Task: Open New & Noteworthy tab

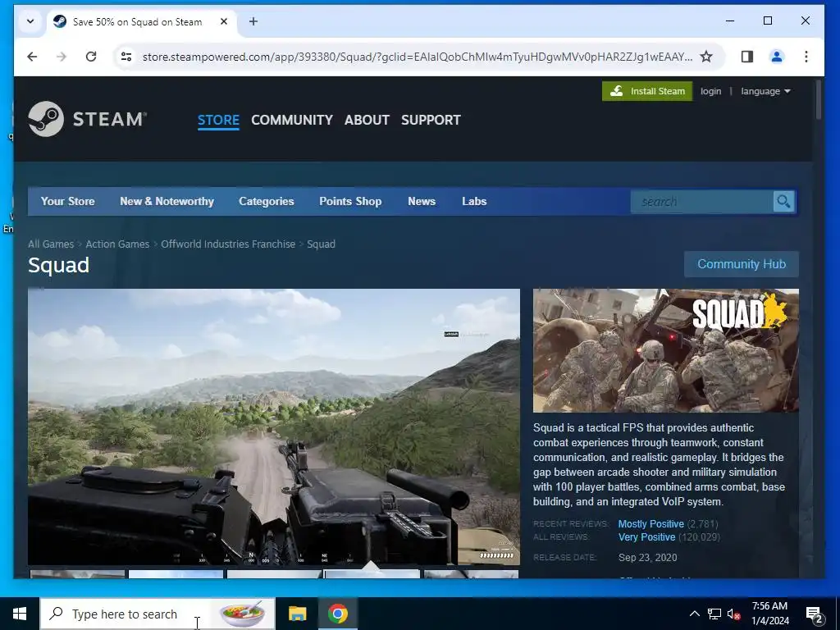Action: click(x=167, y=202)
